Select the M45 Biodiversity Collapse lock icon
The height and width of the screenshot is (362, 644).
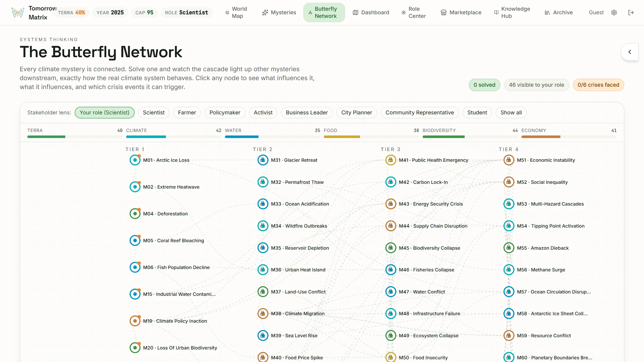(x=391, y=248)
